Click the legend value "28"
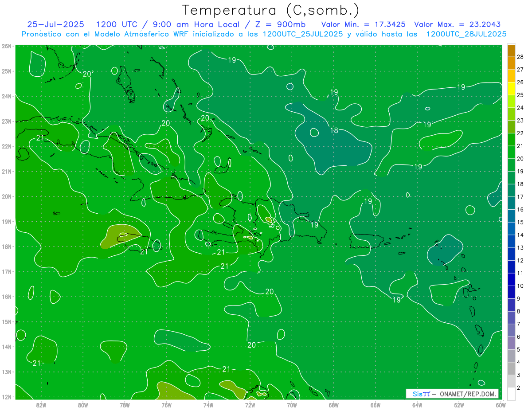The height and width of the screenshot is (411, 532). coord(520,57)
